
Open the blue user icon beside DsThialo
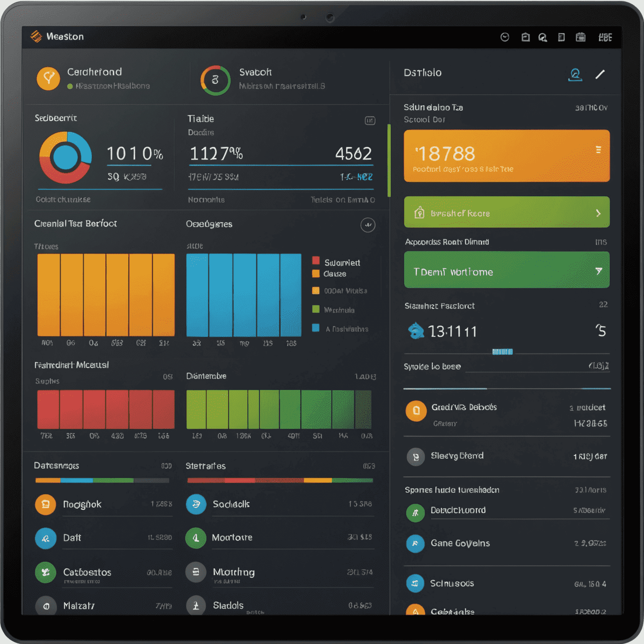575,75
